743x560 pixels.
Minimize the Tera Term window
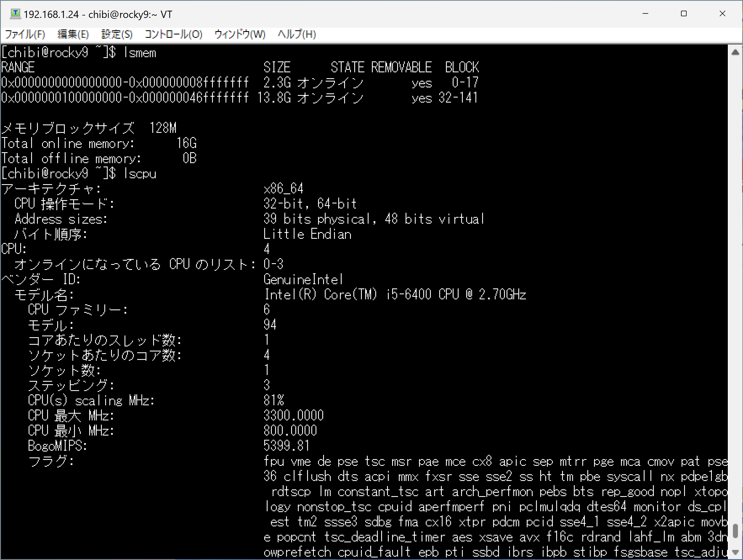tap(645, 14)
